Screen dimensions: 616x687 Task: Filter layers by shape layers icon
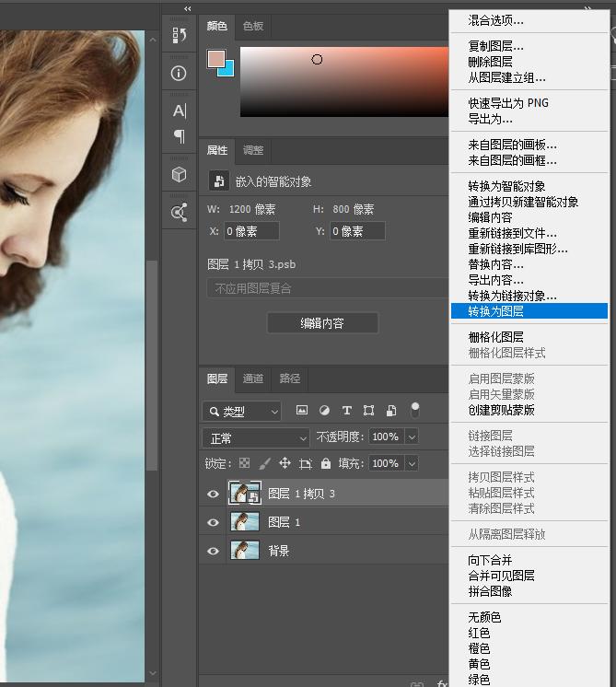coord(368,411)
